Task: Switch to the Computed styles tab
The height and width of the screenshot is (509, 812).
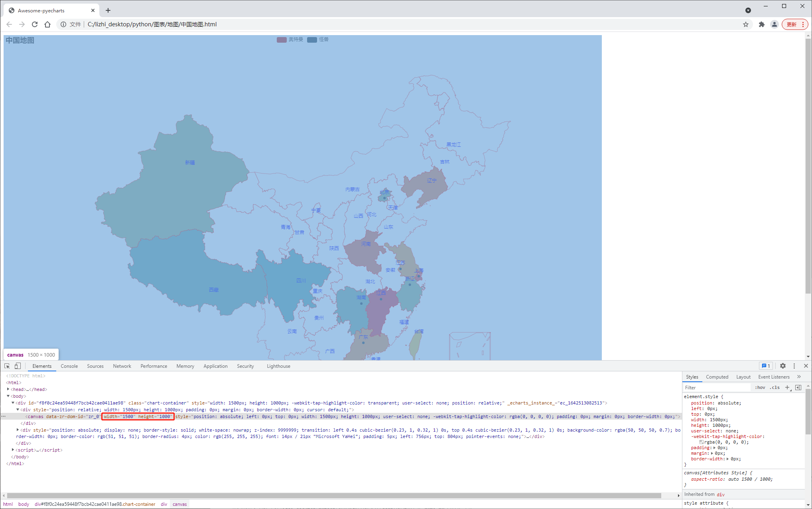Action: coord(717,377)
